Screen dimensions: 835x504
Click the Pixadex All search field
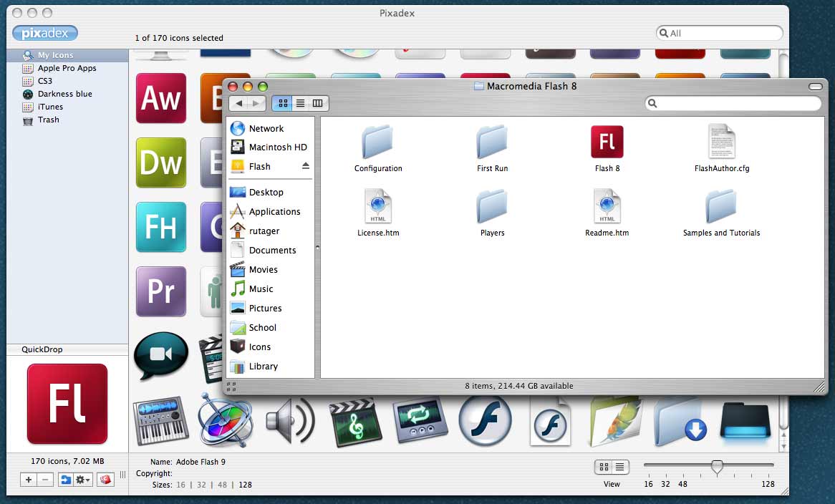(x=720, y=33)
